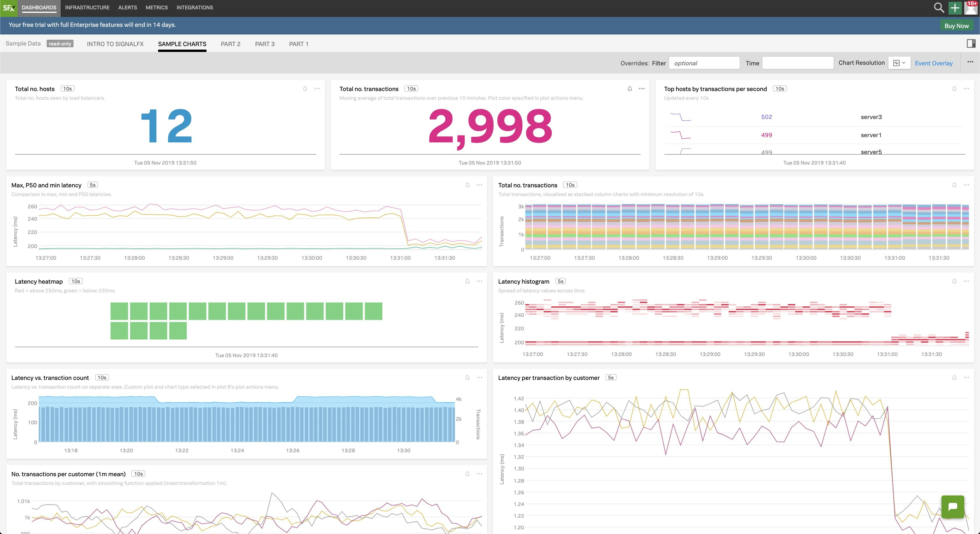This screenshot has width=980, height=534.
Task: Open the Event Overlay link
Action: pos(934,63)
